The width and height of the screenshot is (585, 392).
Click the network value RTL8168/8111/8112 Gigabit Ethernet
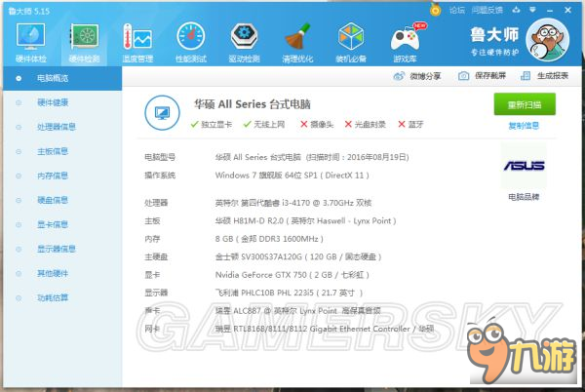coord(325,329)
